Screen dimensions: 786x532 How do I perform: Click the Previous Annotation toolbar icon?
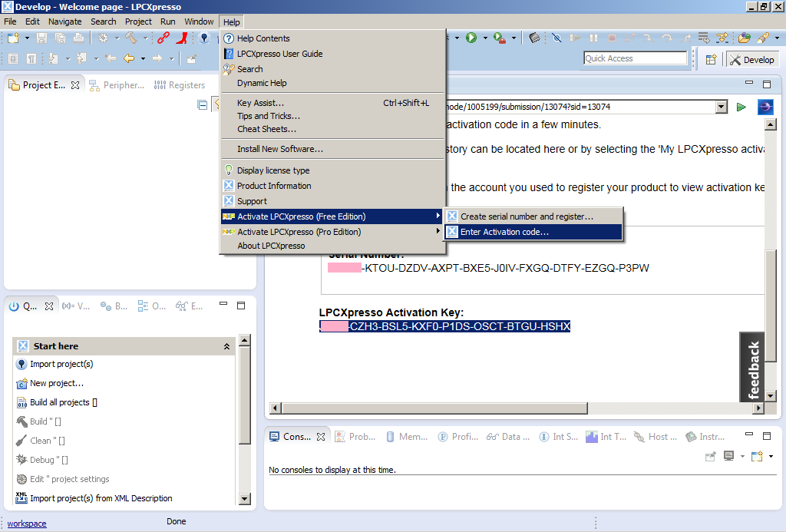[x=81, y=58]
